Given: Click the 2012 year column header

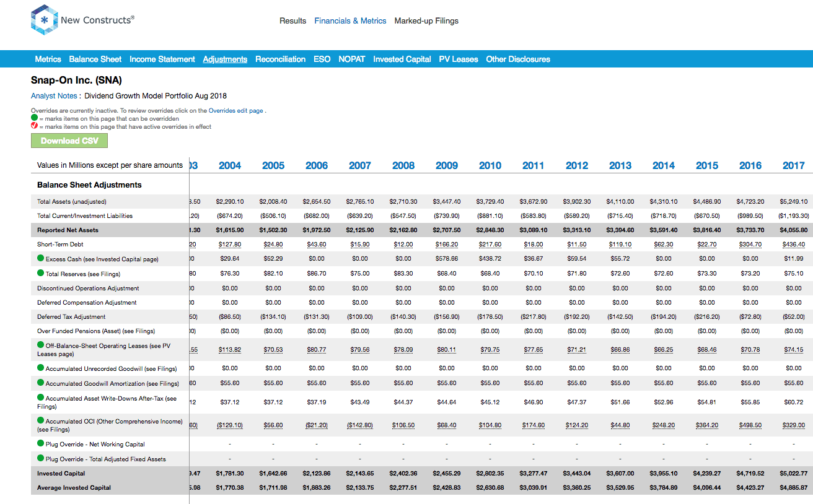Looking at the screenshot, I should [577, 165].
